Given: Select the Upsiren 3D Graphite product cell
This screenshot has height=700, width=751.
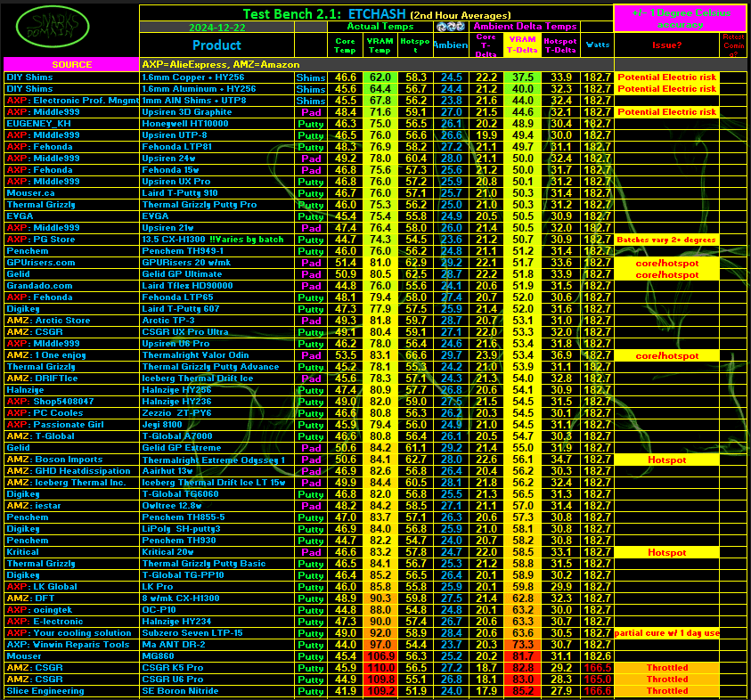Looking at the screenshot, I should coord(217,112).
